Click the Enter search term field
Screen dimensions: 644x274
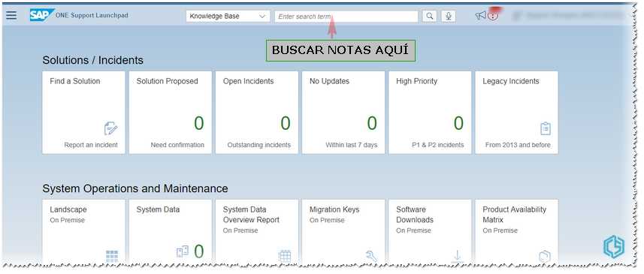pos(346,17)
